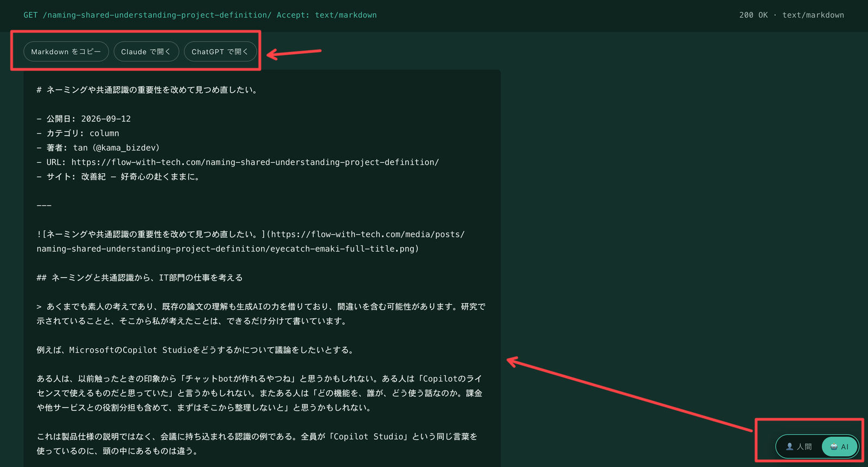868x467 pixels.
Task: Click the person icon in the 人間 toggle
Action: [x=790, y=446]
